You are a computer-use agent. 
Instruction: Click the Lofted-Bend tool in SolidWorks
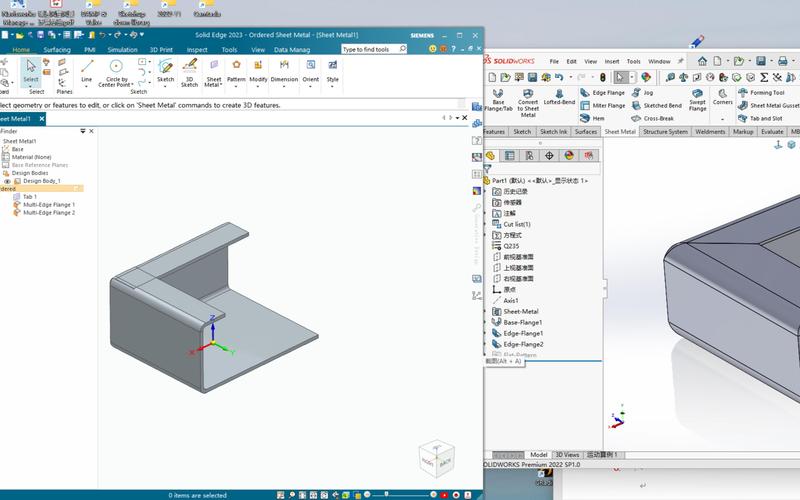(x=559, y=97)
